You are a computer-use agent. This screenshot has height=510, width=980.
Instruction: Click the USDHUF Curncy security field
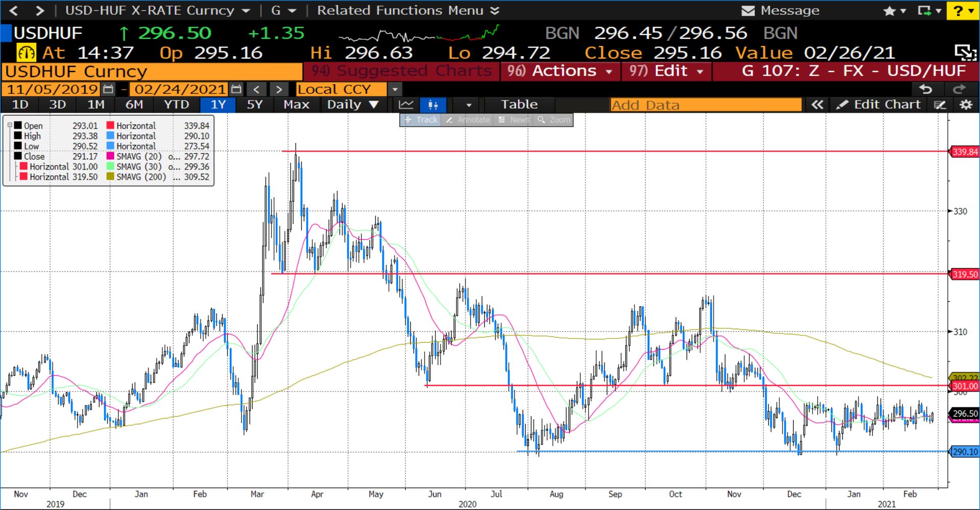click(x=152, y=71)
